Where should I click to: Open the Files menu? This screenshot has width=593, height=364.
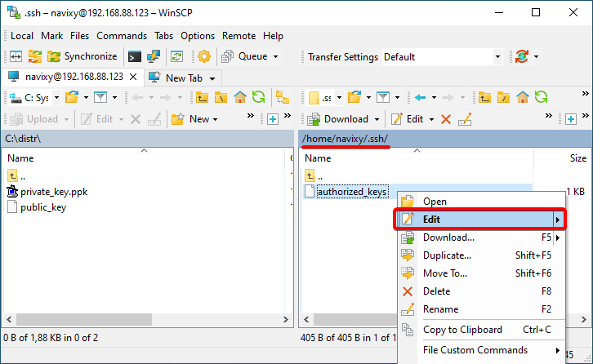tap(79, 36)
